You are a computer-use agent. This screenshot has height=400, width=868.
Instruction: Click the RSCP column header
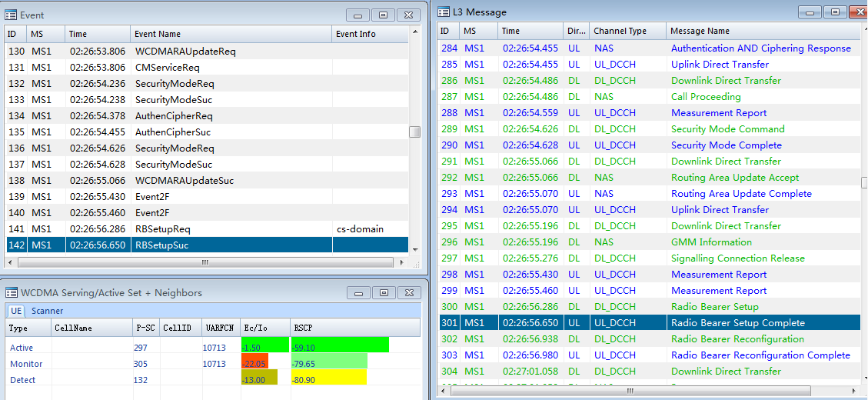coord(355,328)
